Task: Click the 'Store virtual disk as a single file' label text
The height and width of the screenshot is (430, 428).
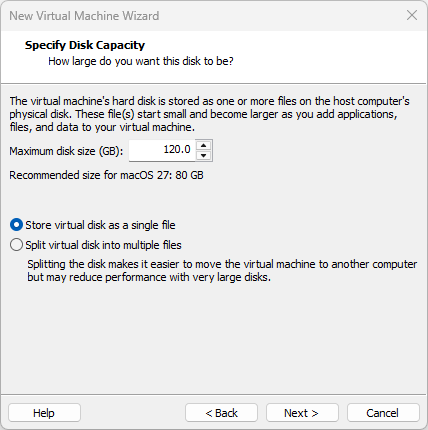Action: 100,225
